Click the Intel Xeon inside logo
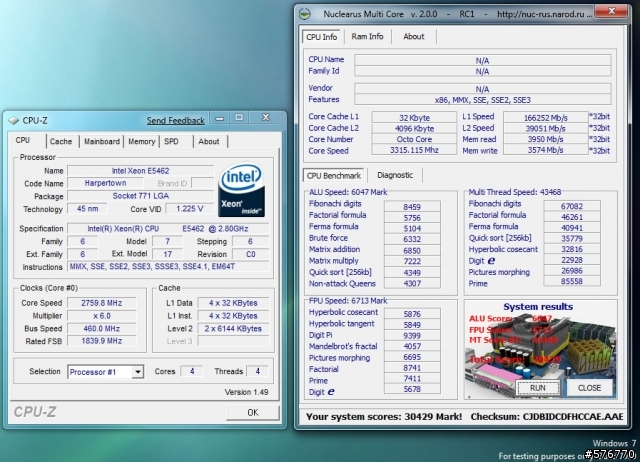The image size is (640, 462). (x=241, y=190)
